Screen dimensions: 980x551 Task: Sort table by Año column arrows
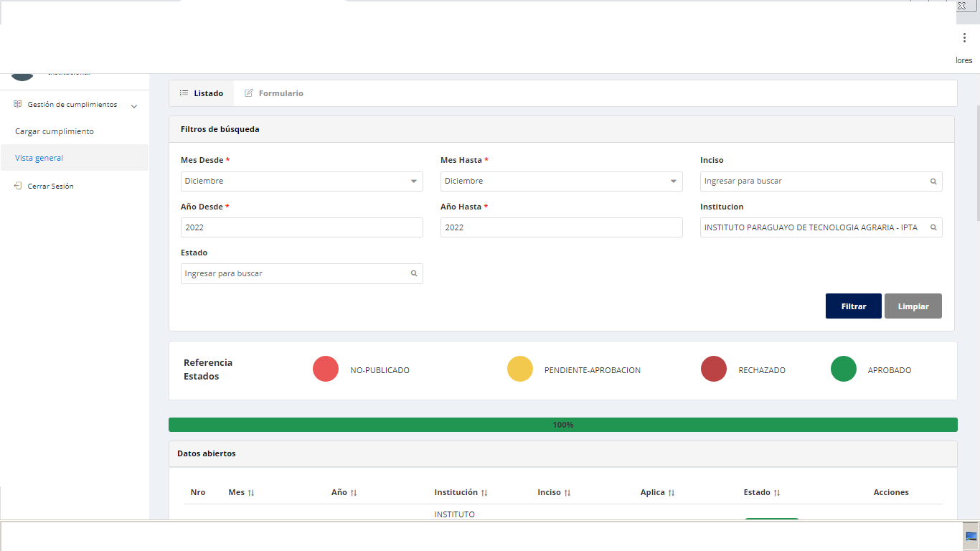point(354,493)
